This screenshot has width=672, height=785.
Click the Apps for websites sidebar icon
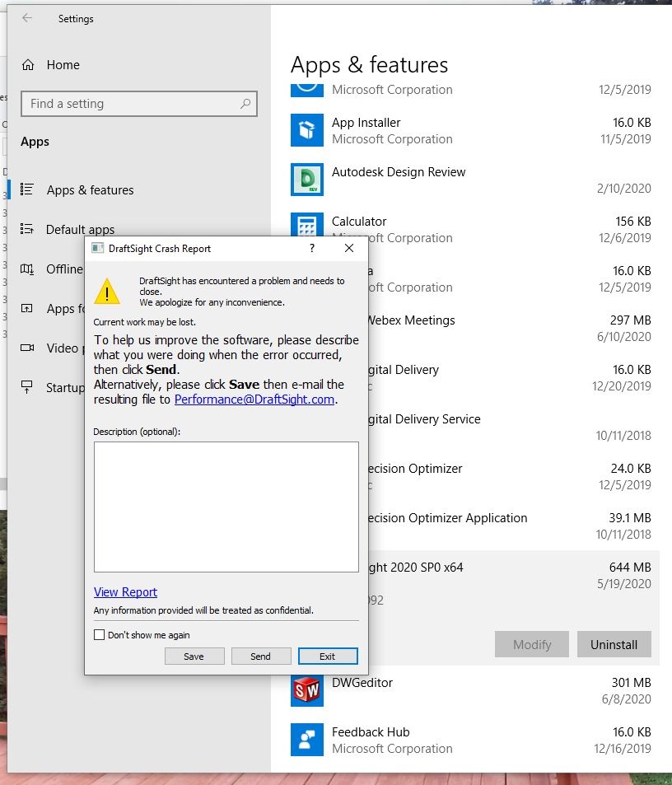tap(27, 308)
